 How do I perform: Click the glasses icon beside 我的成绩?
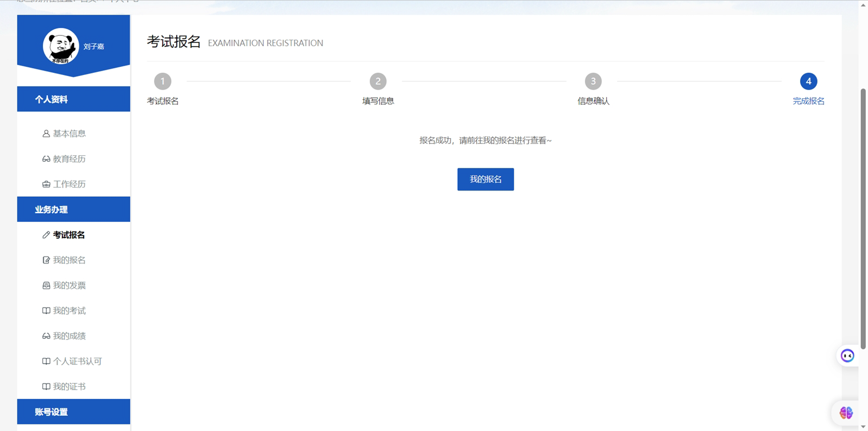click(x=46, y=336)
